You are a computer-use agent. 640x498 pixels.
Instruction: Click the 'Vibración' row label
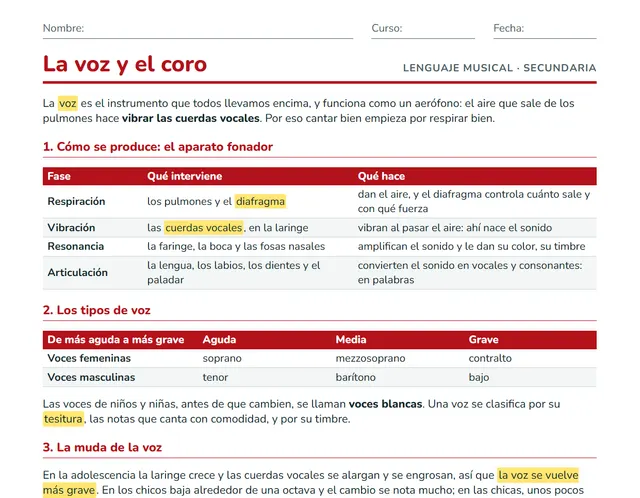(71, 227)
